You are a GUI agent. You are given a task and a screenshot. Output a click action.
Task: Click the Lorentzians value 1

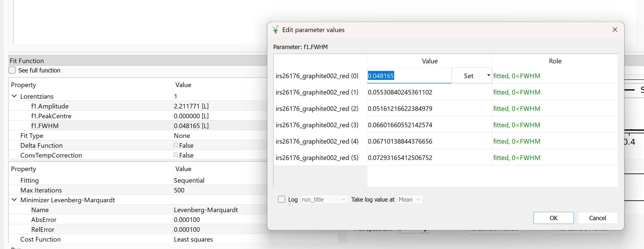tap(175, 96)
